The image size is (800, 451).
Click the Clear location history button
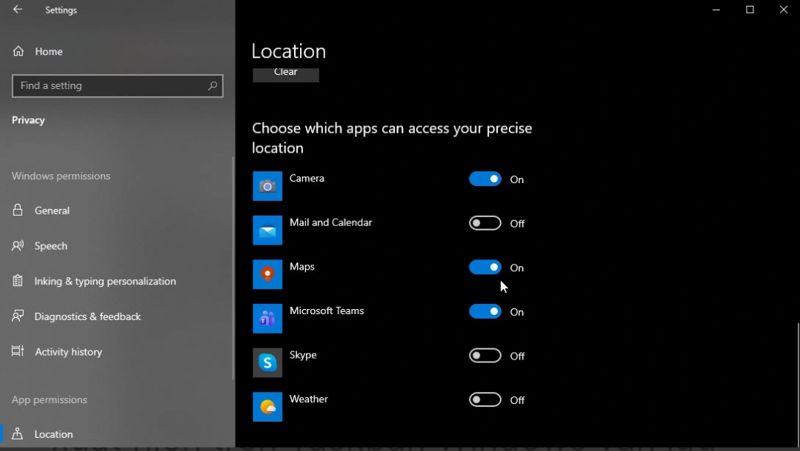(x=286, y=74)
